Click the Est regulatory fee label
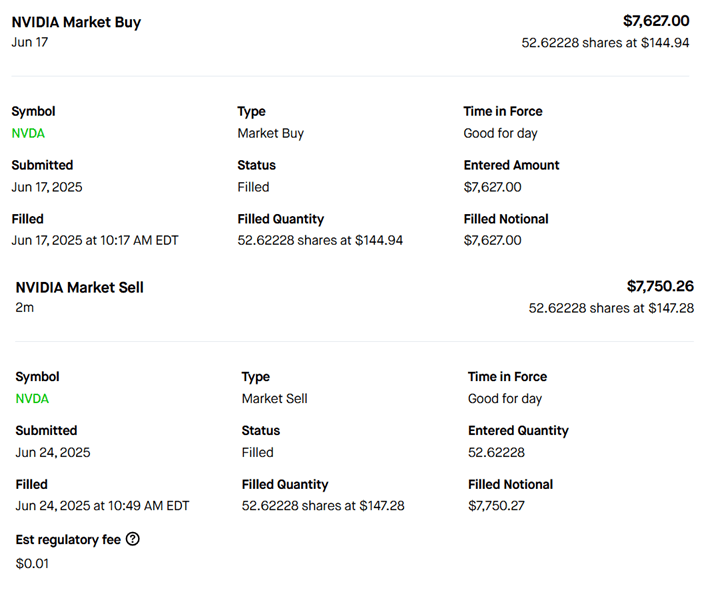 coord(68,540)
